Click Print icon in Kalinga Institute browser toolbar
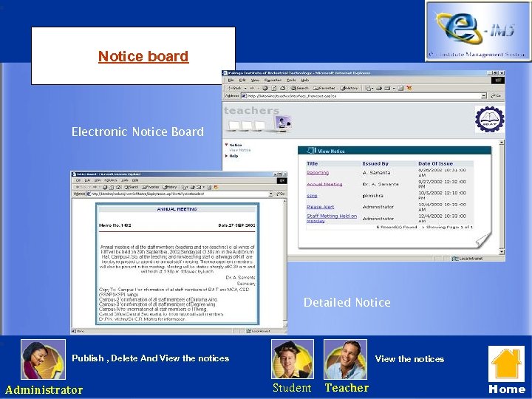This screenshot has width=532, height=399. pos(379,88)
